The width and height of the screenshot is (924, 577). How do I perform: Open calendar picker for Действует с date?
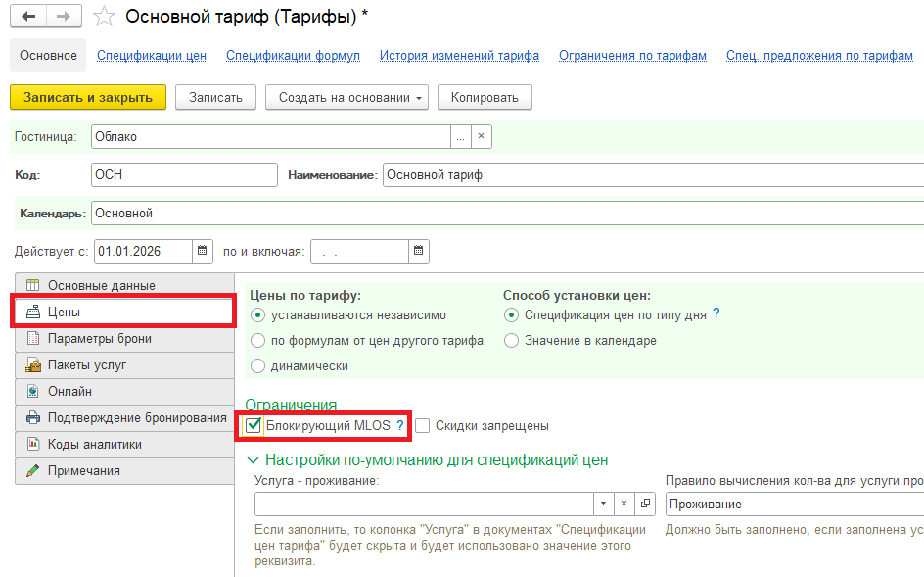tap(202, 251)
